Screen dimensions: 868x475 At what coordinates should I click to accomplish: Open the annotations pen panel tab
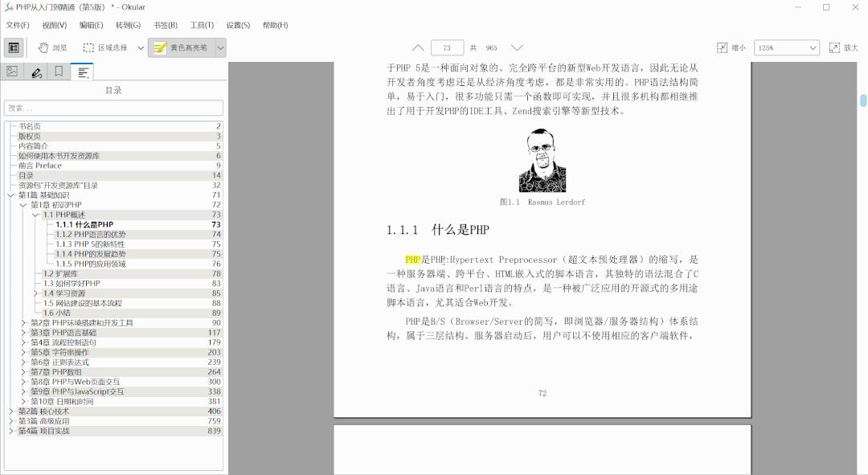(x=36, y=71)
